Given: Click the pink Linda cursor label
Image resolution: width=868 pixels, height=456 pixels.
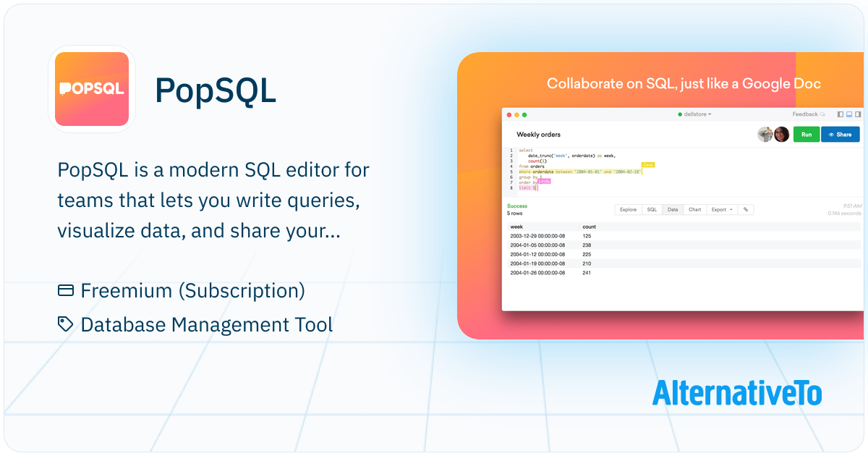Looking at the screenshot, I should click(544, 181).
